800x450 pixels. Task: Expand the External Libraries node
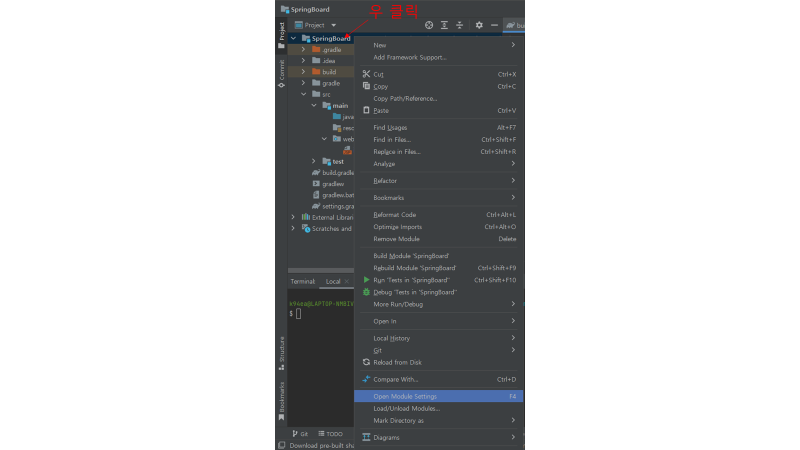pos(293,217)
